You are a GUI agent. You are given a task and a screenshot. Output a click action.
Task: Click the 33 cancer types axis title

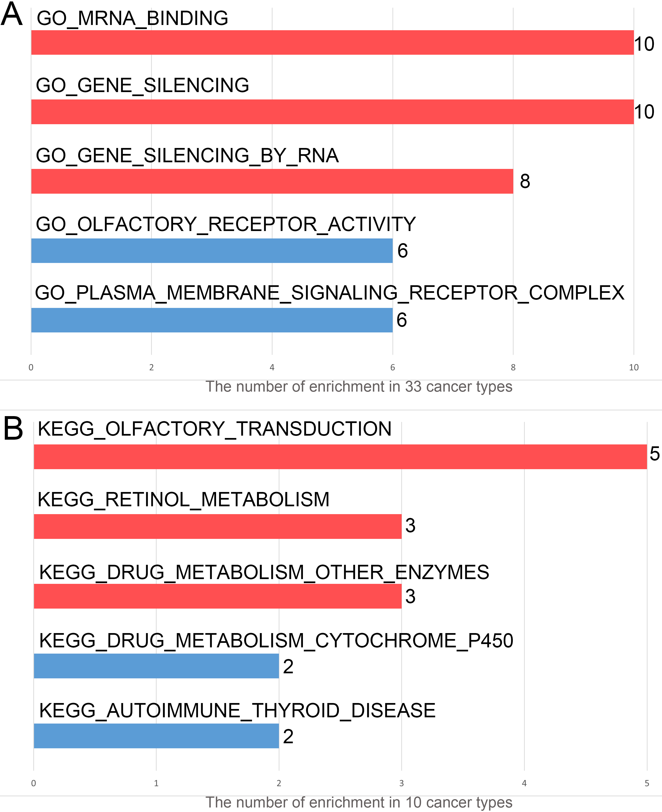point(359,387)
